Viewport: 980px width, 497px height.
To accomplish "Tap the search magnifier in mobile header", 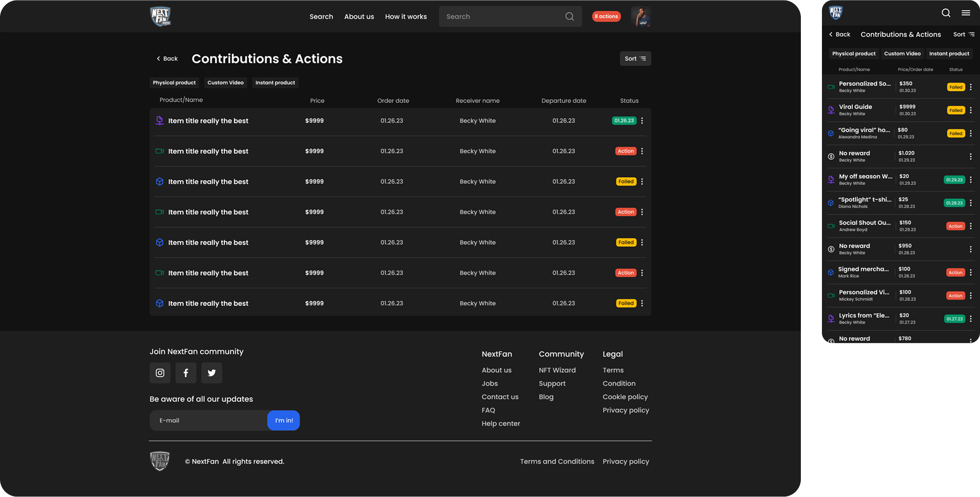I will [946, 13].
